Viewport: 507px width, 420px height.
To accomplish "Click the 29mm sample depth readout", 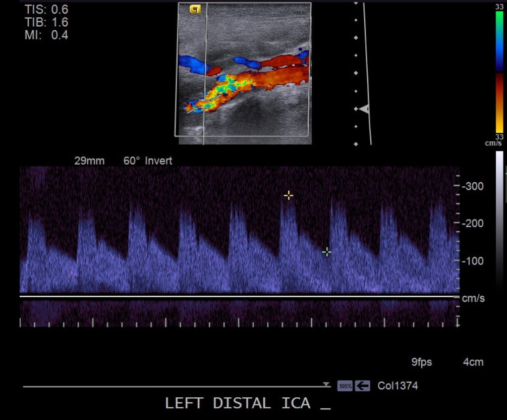I will [x=89, y=161].
